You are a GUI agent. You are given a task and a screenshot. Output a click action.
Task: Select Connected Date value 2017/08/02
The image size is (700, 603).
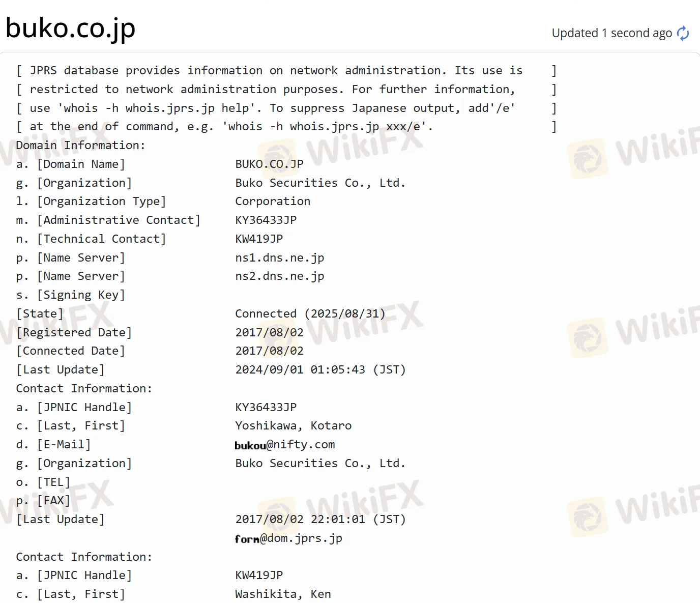pos(269,351)
